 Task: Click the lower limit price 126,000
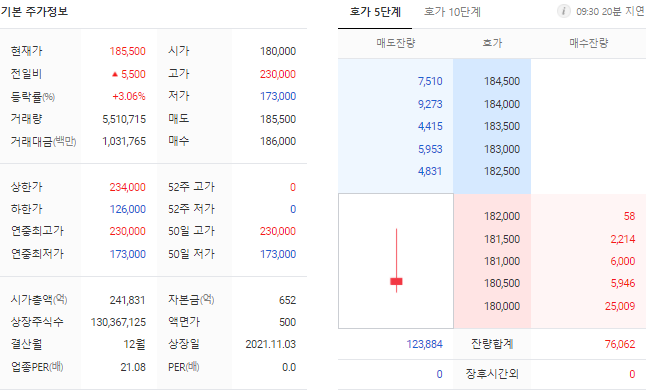coord(127,209)
